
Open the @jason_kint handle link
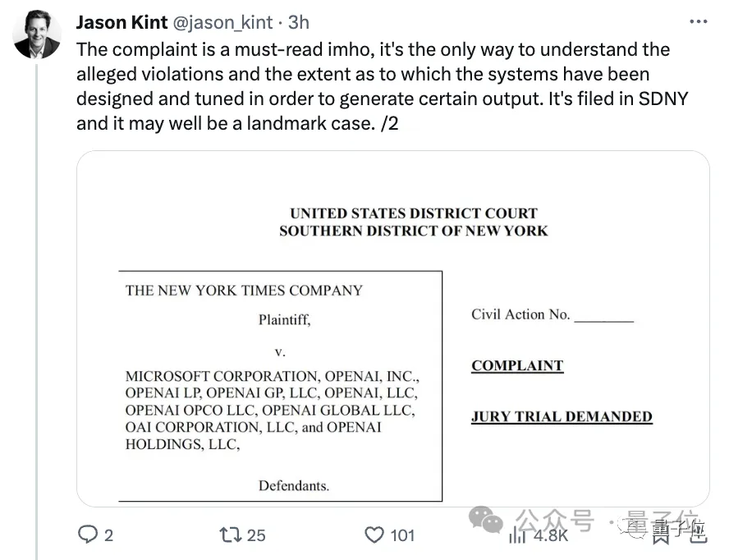pos(222,22)
